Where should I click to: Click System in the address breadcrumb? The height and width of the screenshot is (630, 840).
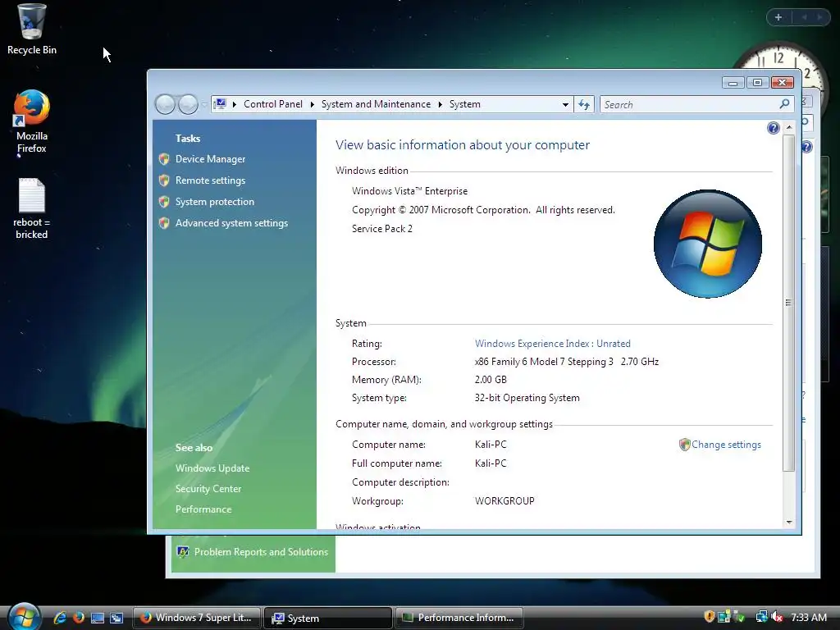[x=464, y=104]
